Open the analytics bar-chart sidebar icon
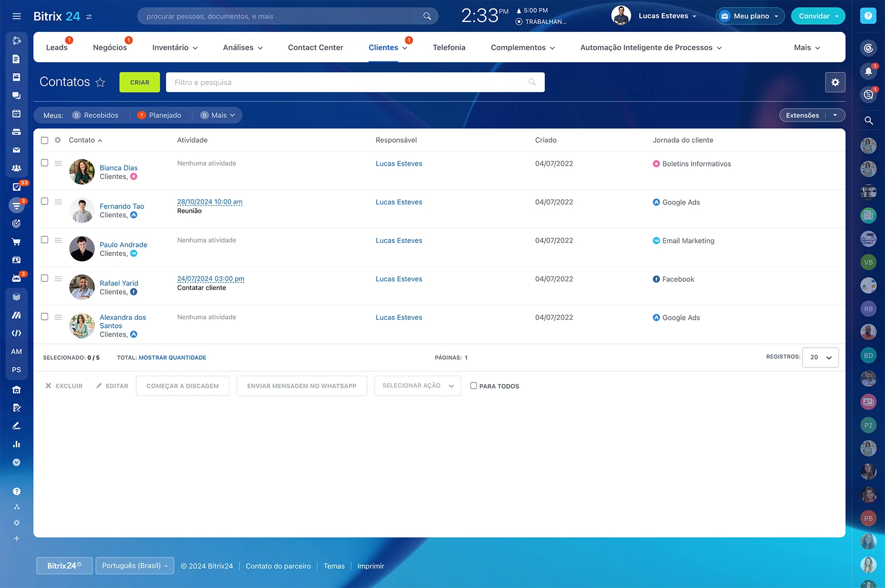This screenshot has height=588, width=885. 17,444
